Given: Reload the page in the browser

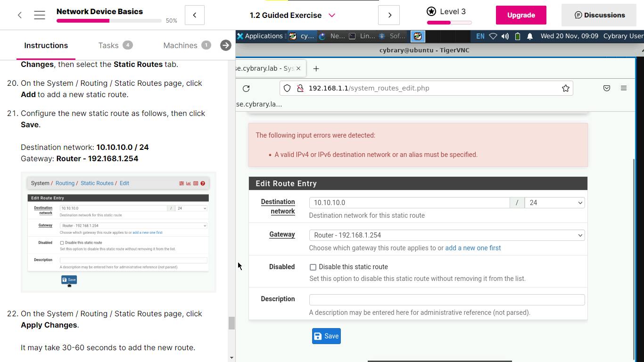Looking at the screenshot, I should pos(246,88).
